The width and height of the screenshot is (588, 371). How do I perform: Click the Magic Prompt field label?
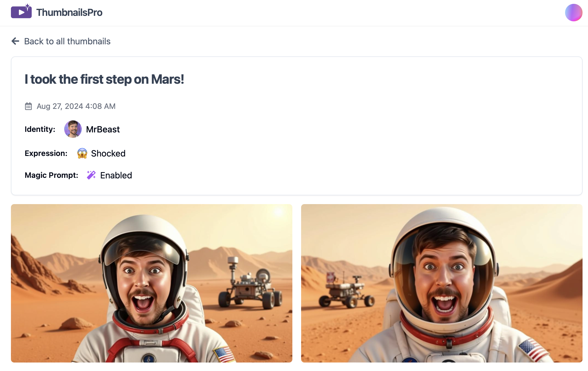pyautogui.click(x=51, y=175)
